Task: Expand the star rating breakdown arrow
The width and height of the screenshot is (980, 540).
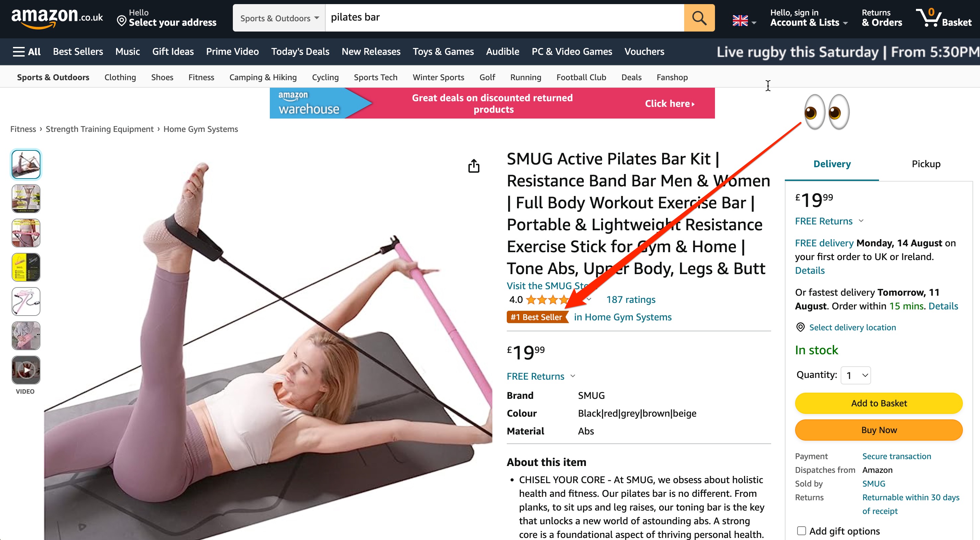Action: pos(589,299)
